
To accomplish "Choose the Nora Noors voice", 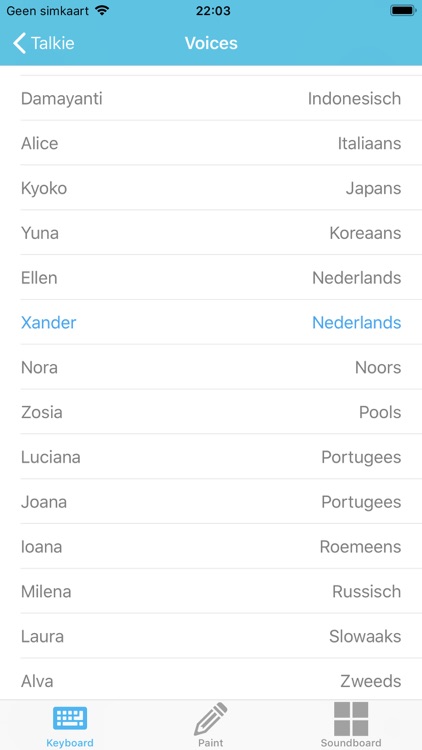I will click(x=211, y=367).
